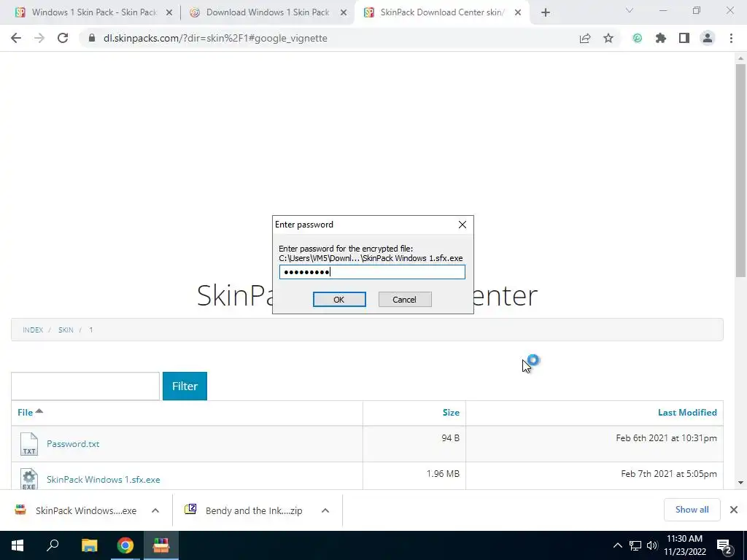Go back to the previous page
Screen dimensions: 747x560
[16, 38]
